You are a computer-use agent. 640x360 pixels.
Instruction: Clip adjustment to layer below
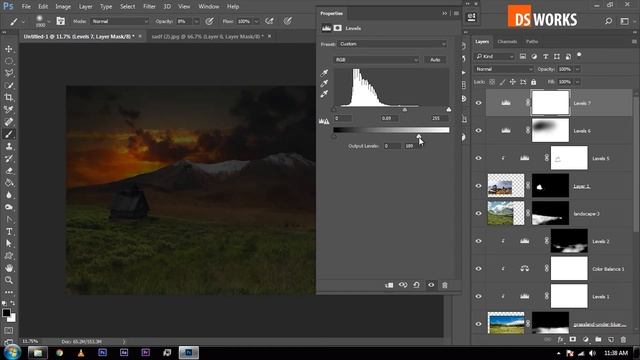point(389,285)
